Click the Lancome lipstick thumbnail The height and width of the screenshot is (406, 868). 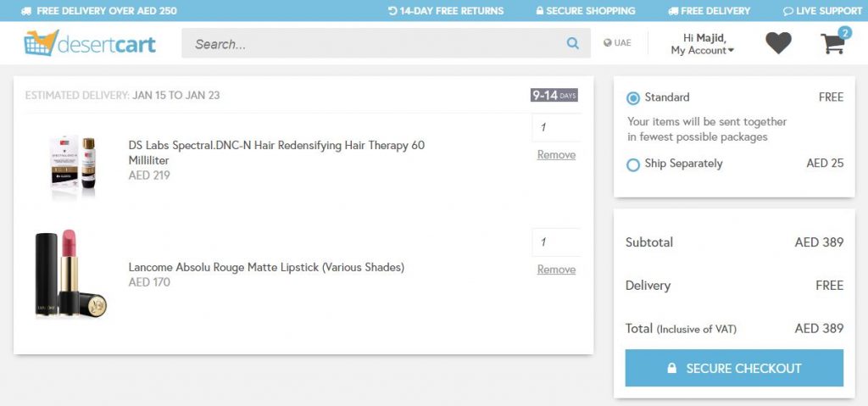point(71,274)
